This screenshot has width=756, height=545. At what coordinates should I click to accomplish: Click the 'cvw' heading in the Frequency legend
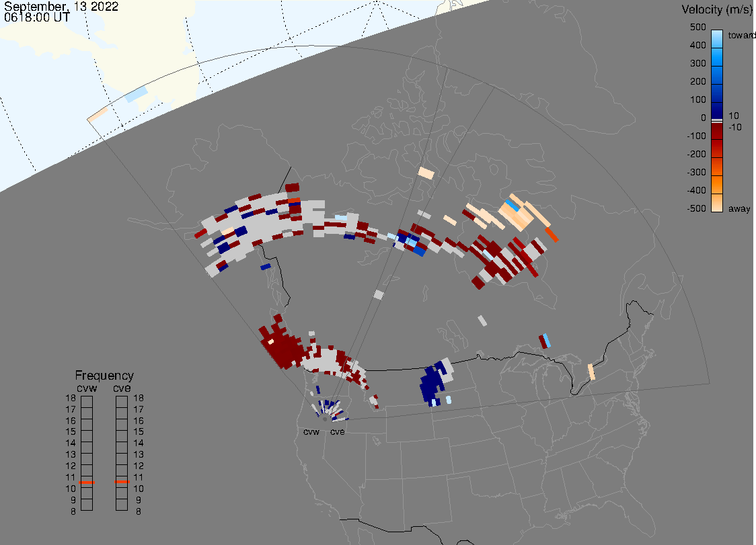[87, 388]
